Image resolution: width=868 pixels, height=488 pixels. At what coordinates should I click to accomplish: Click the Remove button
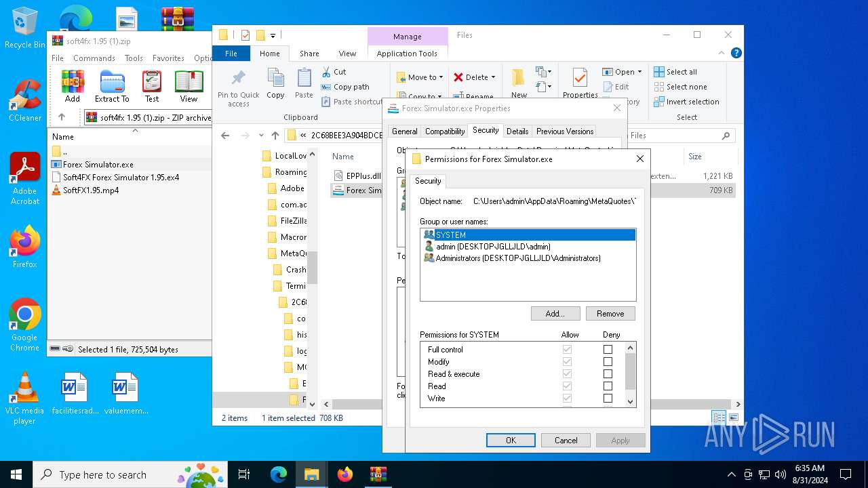(x=610, y=314)
